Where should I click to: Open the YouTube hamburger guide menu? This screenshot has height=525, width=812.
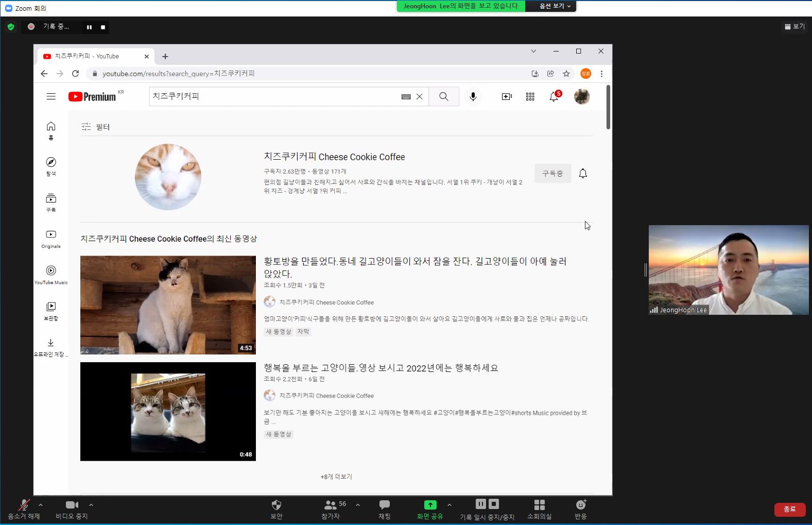click(x=51, y=96)
